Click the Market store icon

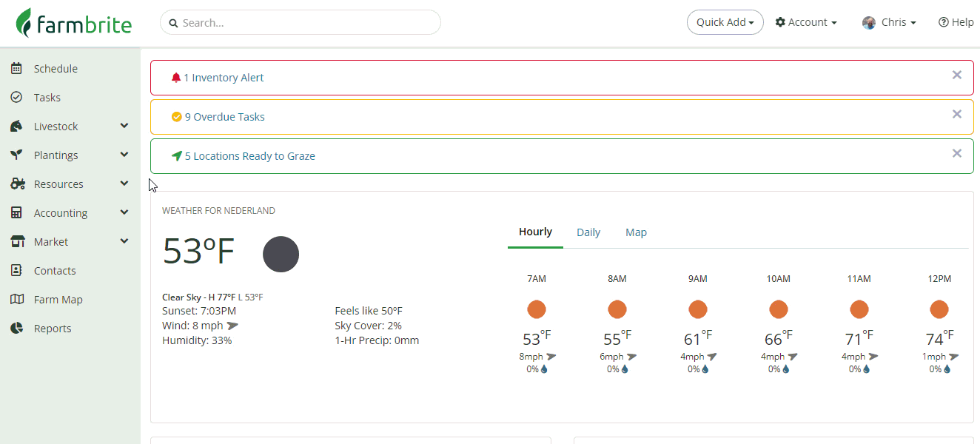16,242
